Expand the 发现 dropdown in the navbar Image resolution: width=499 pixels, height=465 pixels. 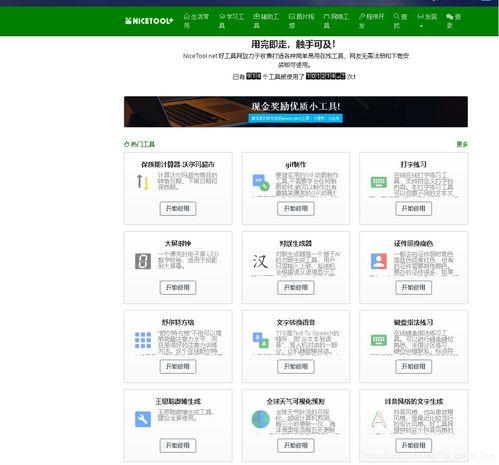coord(427,20)
